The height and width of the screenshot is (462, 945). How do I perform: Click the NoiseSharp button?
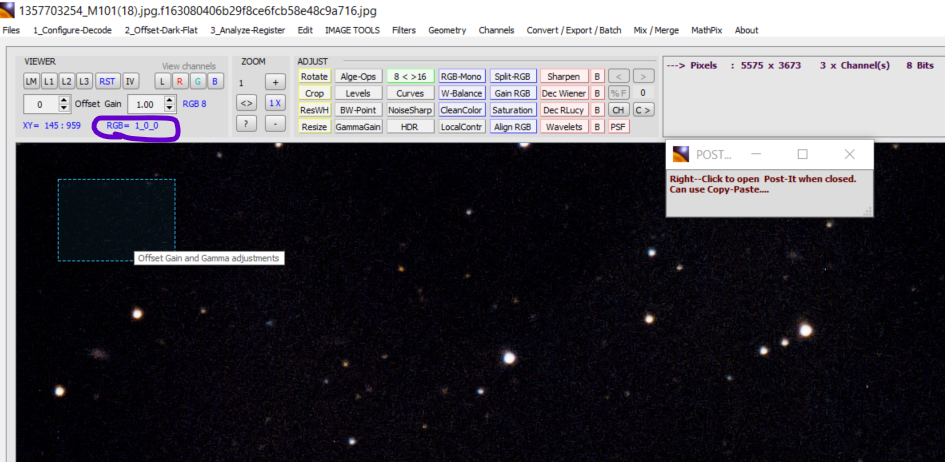tap(410, 110)
